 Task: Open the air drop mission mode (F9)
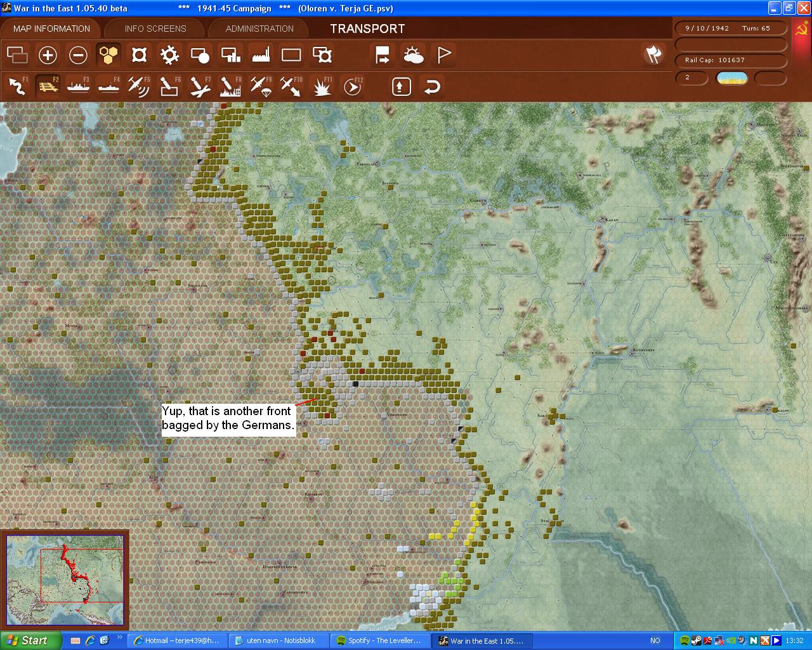pyautogui.click(x=260, y=86)
